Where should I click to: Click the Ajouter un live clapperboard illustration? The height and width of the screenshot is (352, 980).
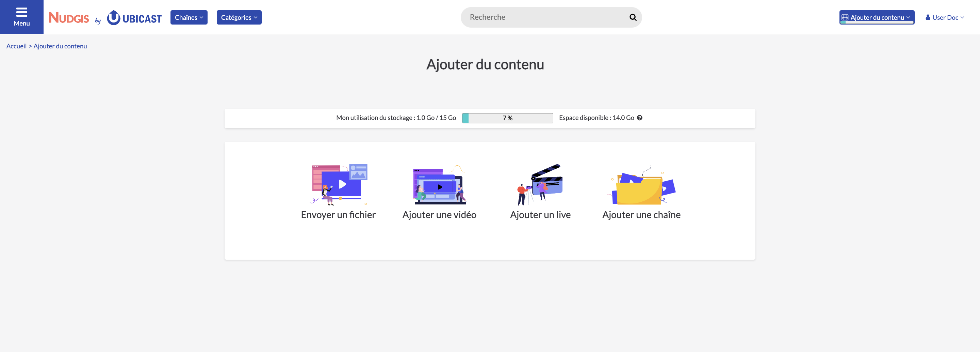(540, 185)
